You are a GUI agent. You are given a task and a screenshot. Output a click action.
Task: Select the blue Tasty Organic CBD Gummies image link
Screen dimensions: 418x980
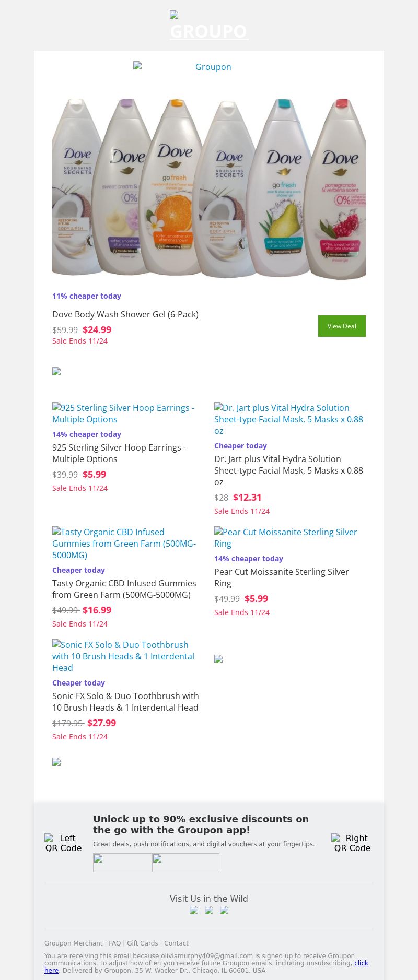124,544
